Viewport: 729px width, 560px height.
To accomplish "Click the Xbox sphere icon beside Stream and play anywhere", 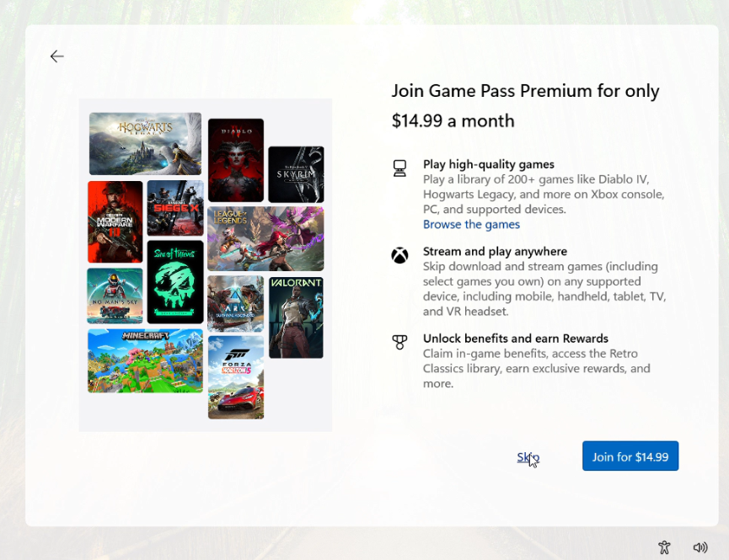I will click(399, 255).
